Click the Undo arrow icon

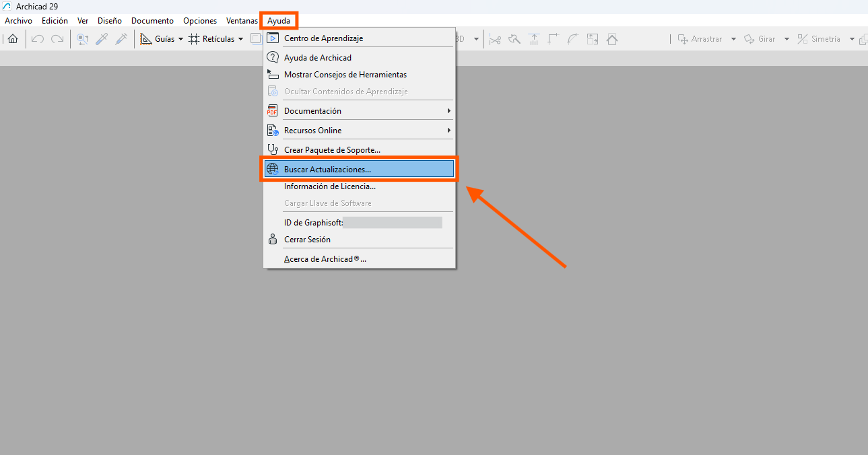pos(38,39)
